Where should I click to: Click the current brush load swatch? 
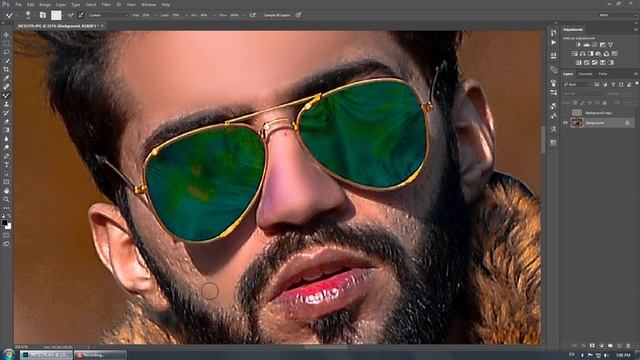[x=56, y=15]
